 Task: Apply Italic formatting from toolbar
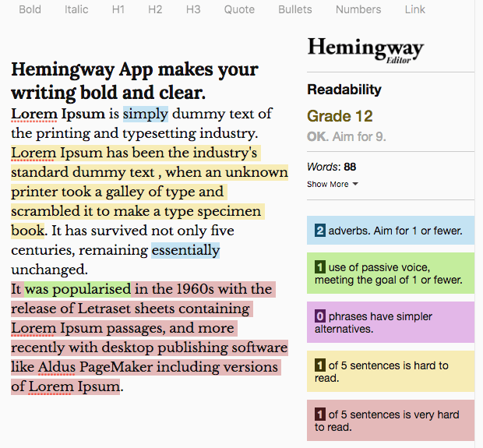pyautogui.click(x=76, y=9)
